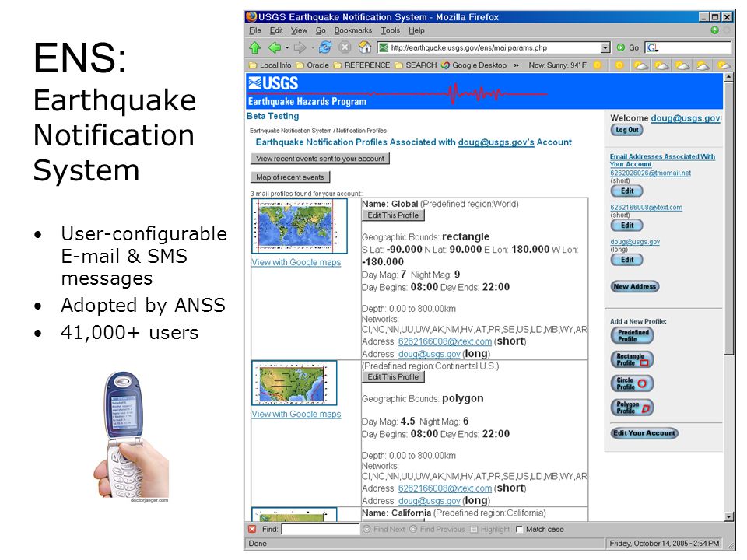747x560 pixels.
Task: Open View with Google maps under U.S. map
Action: 296,415
